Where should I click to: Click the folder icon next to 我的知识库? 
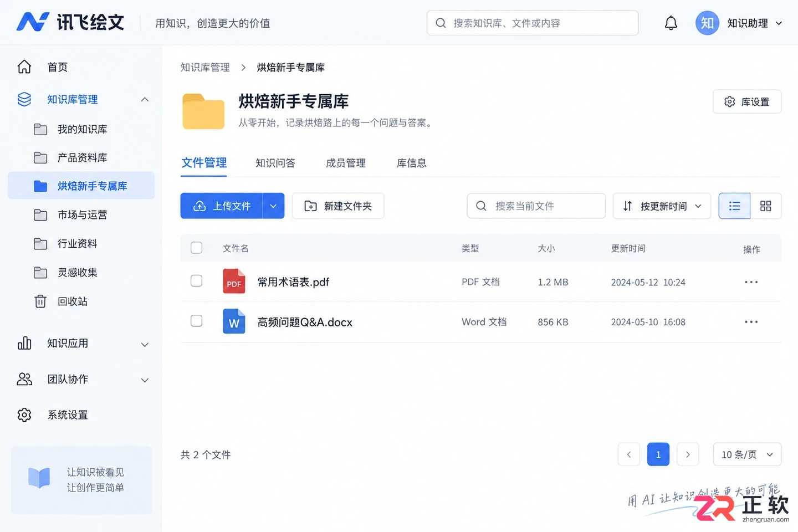[40, 129]
